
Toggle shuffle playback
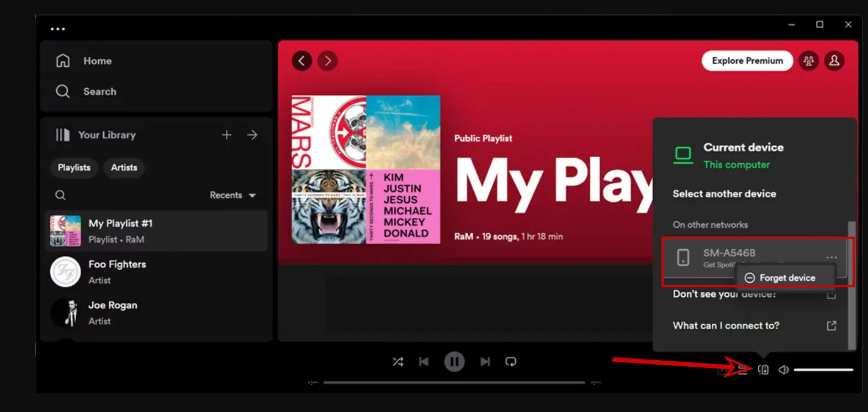tap(398, 362)
